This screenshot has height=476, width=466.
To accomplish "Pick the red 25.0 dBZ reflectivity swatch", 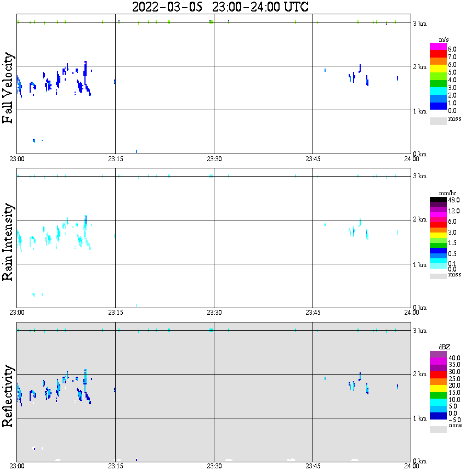I will (x=438, y=375).
